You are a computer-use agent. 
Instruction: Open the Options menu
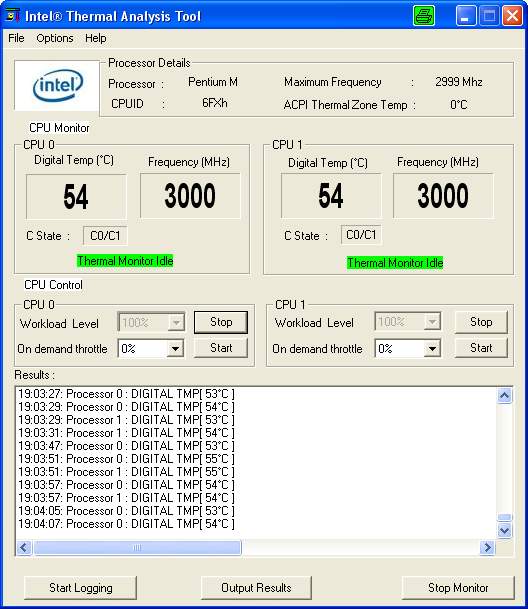click(x=55, y=38)
